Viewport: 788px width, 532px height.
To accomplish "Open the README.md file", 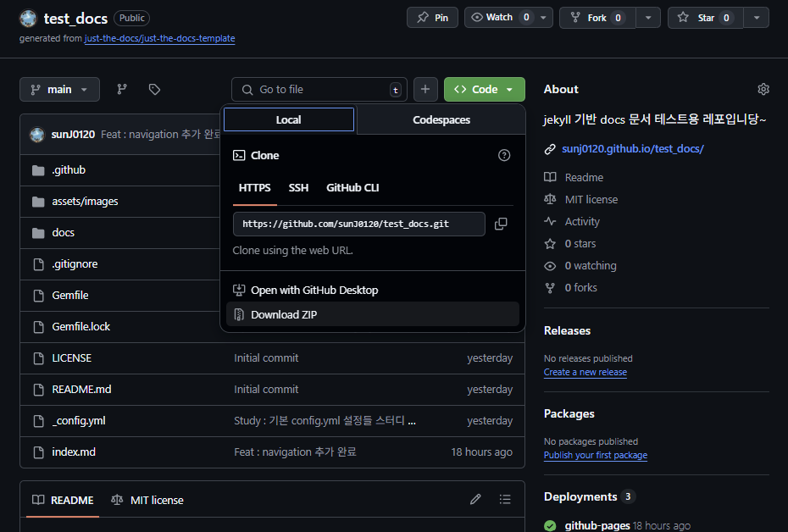I will [x=81, y=390].
